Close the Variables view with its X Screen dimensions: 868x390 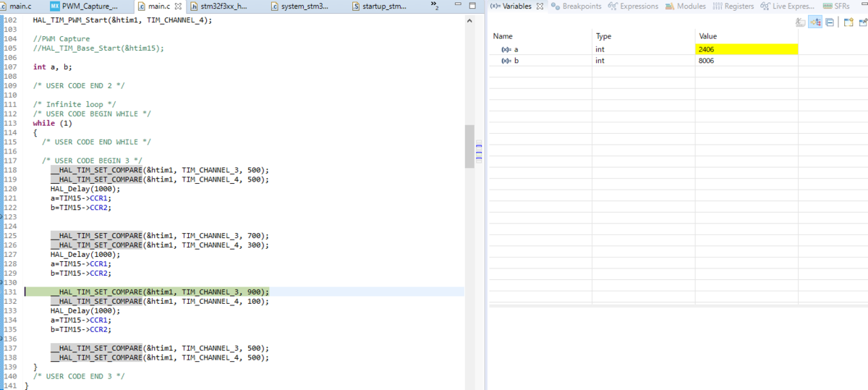540,7
